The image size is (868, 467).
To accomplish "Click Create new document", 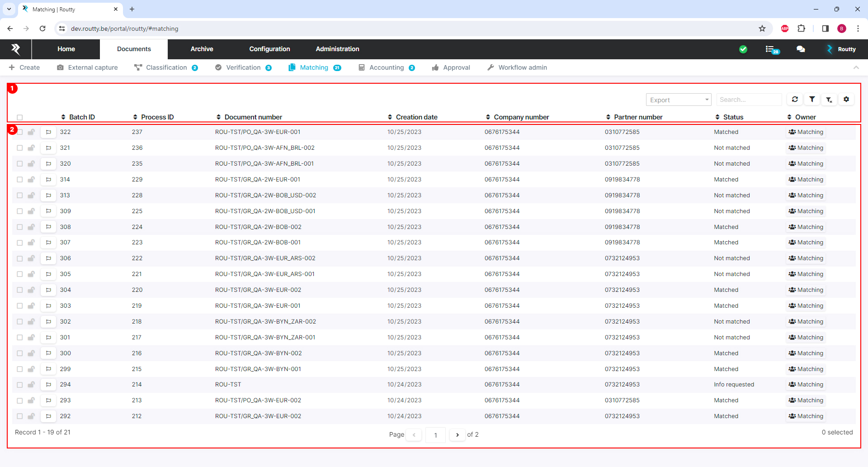I will click(24, 67).
